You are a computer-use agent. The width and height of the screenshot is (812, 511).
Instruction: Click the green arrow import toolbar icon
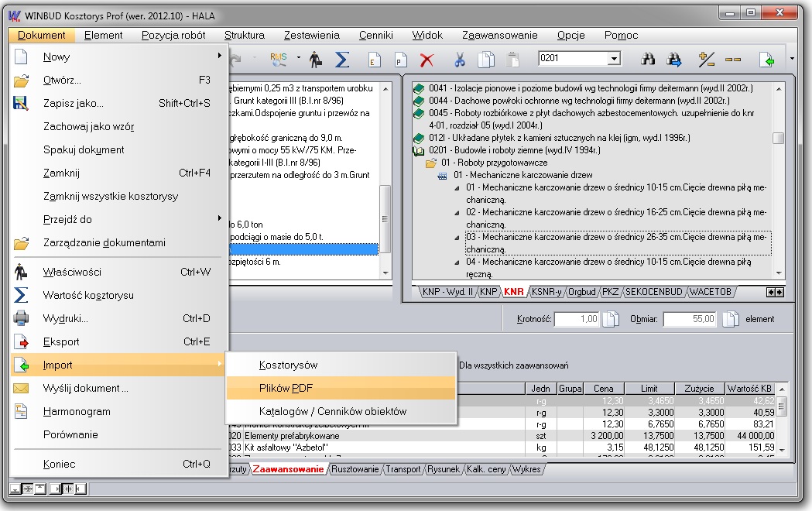click(x=766, y=60)
